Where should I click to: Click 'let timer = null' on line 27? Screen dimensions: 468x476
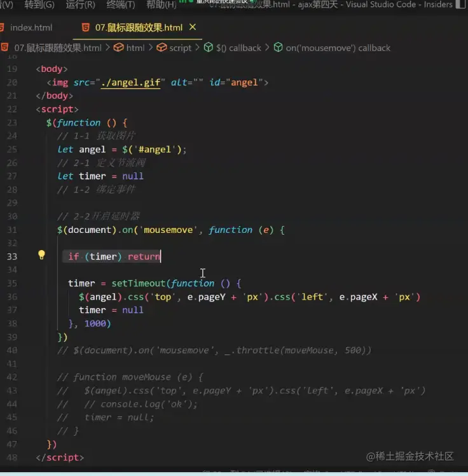pyautogui.click(x=100, y=176)
